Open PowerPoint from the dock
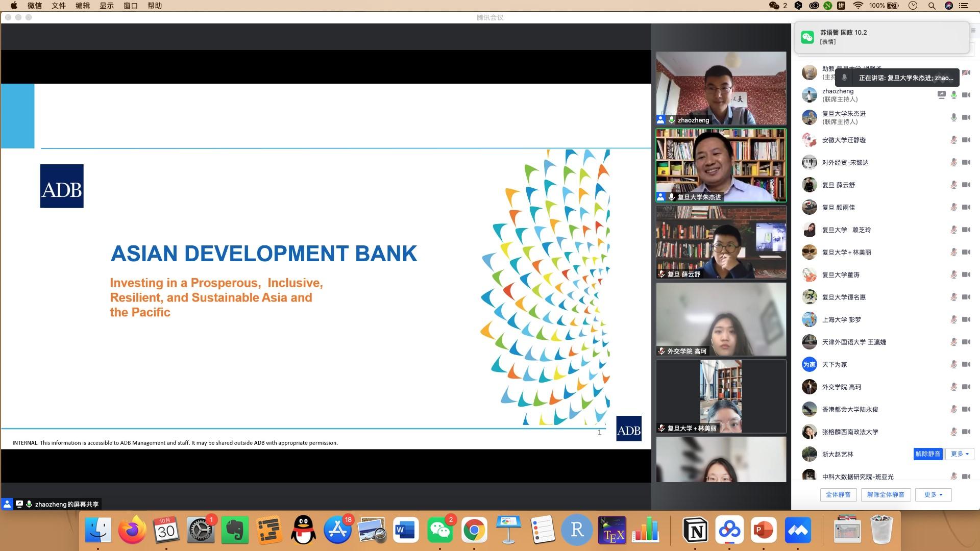 (764, 530)
